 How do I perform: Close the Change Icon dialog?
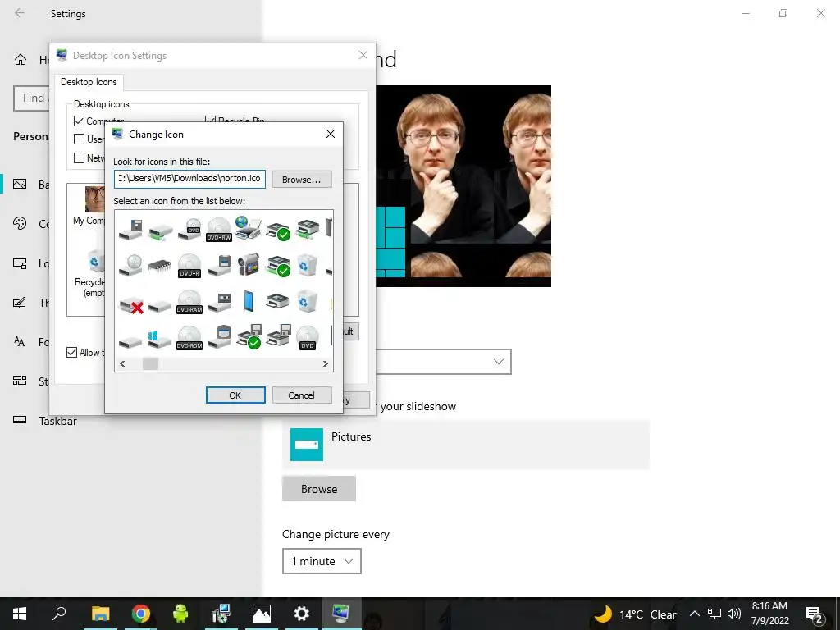tap(331, 134)
